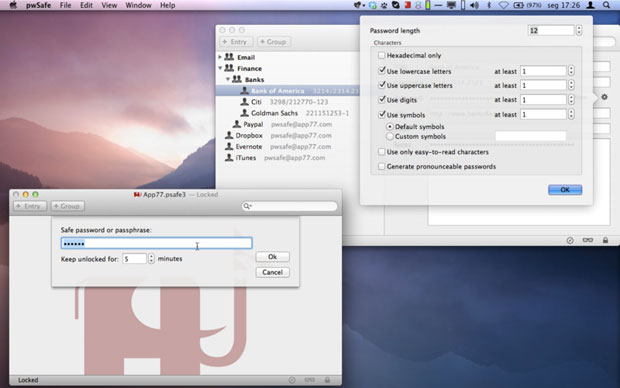Uncheck Use lowercase letters
The width and height of the screenshot is (620, 388).
[x=382, y=71]
